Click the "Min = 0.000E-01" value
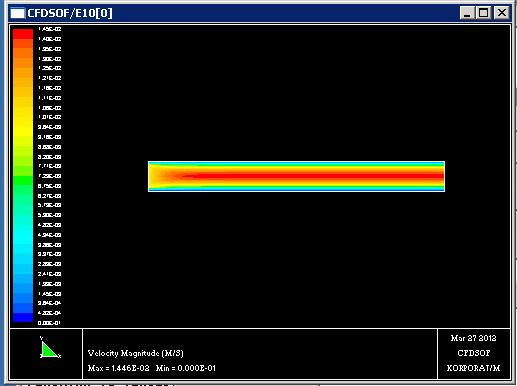Image resolution: width=517 pixels, height=386 pixels. point(186,368)
